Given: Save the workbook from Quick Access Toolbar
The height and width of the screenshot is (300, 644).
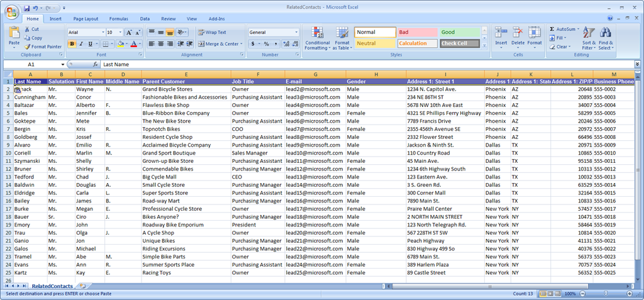Looking at the screenshot, I should [x=26, y=8].
